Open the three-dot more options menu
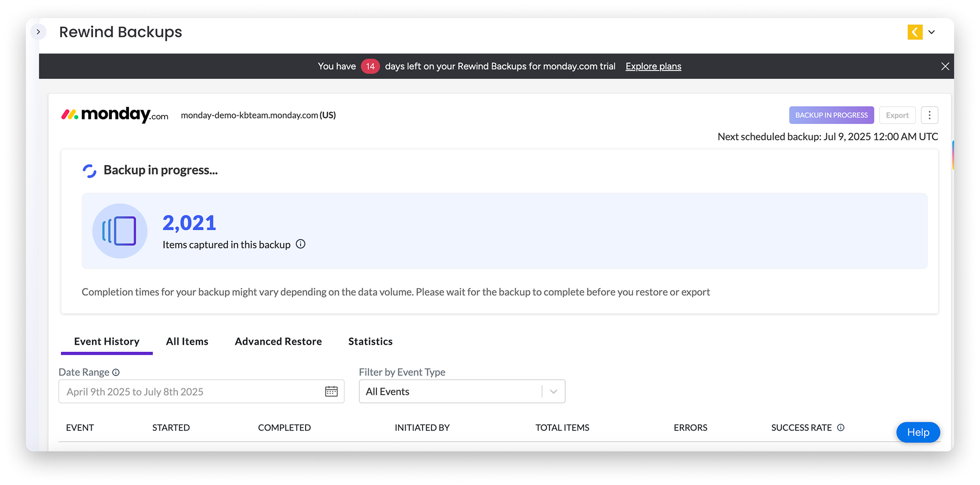Screen dimensions: 980x485 tap(929, 115)
